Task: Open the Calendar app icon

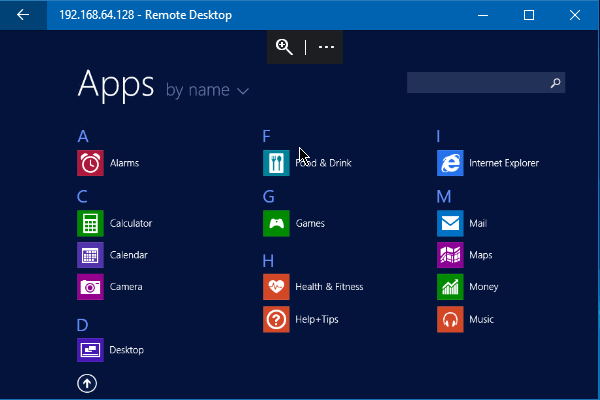Action: [90, 255]
